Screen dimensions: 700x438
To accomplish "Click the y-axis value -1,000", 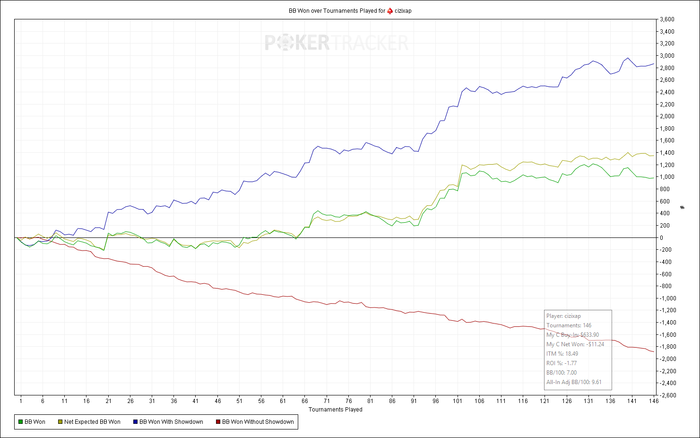I will tap(667, 298).
